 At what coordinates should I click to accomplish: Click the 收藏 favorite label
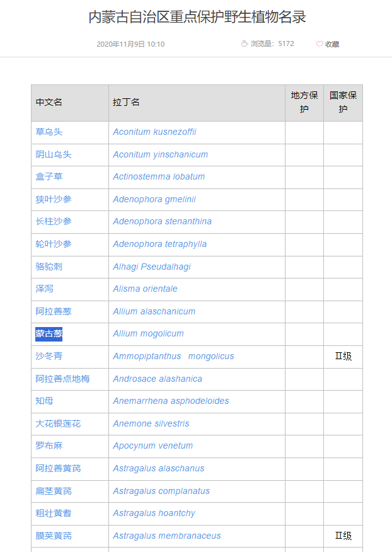click(x=332, y=44)
